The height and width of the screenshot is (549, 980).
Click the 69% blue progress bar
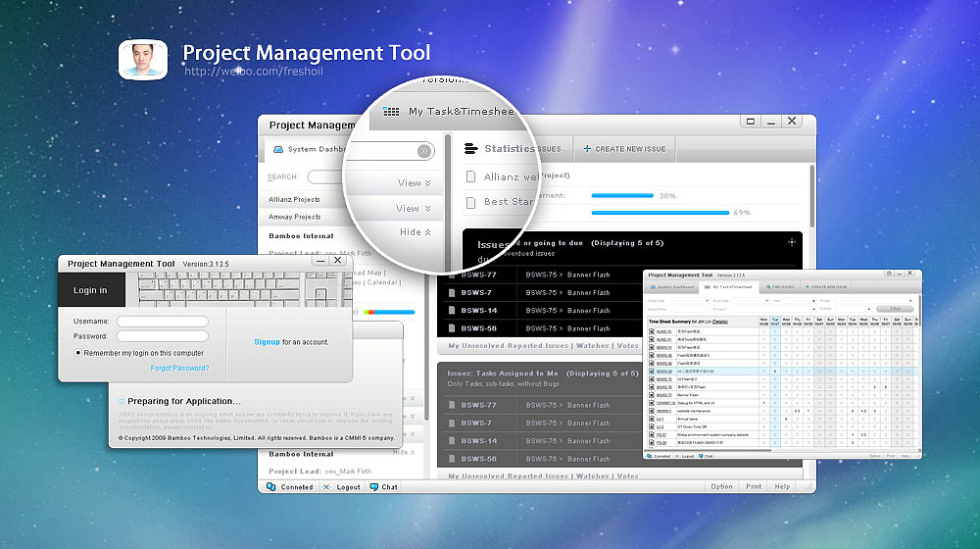pos(660,213)
